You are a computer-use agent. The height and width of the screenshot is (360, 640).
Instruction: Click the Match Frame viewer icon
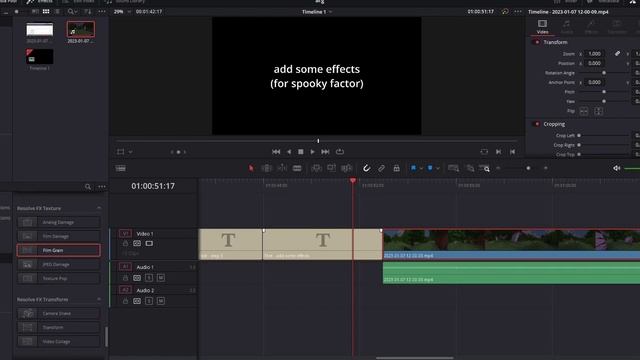point(484,152)
